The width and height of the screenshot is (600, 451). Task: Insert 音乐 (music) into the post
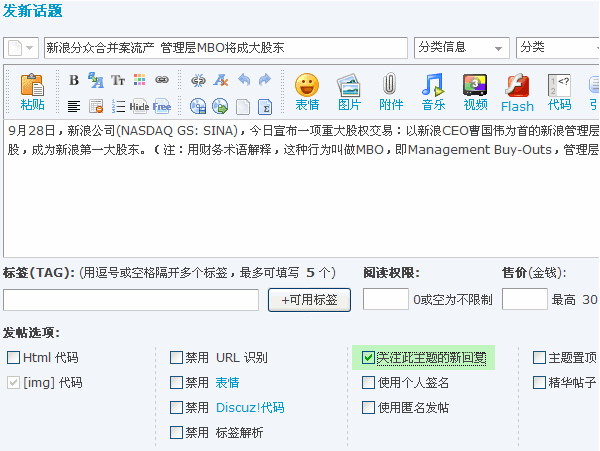(x=433, y=90)
